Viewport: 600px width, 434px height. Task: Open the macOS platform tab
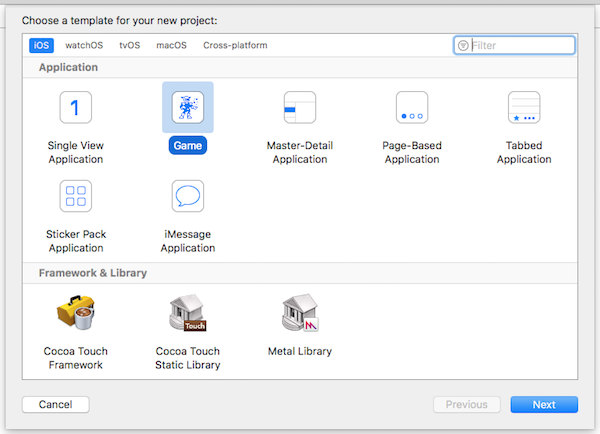[x=171, y=45]
